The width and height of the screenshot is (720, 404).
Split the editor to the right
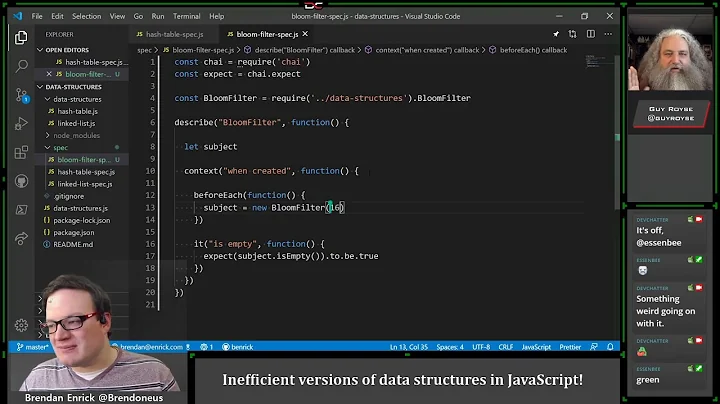591,34
